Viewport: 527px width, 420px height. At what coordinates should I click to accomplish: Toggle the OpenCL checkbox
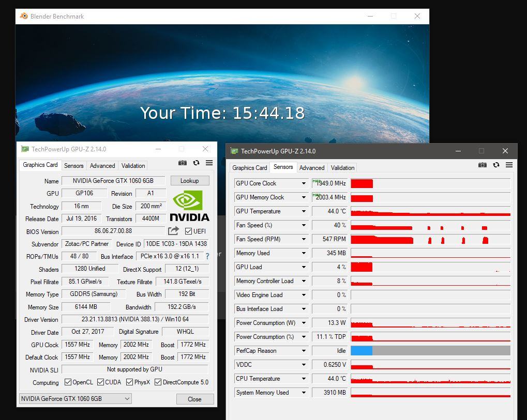pos(68,382)
